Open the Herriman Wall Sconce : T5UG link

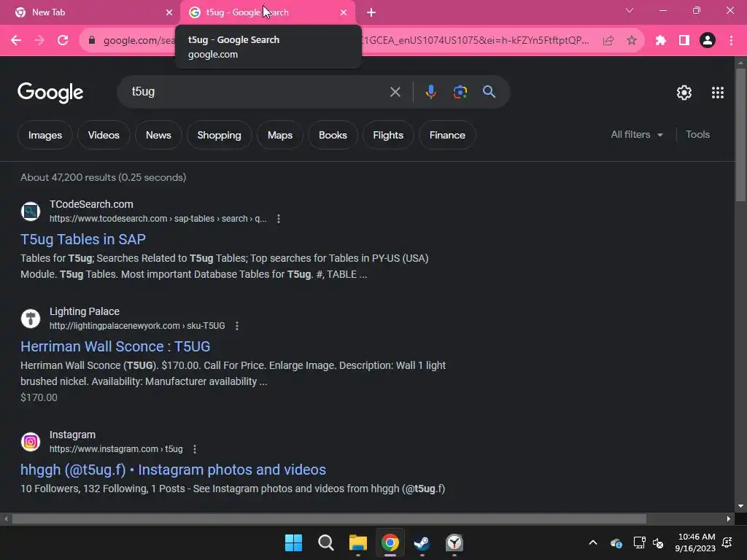click(x=115, y=346)
